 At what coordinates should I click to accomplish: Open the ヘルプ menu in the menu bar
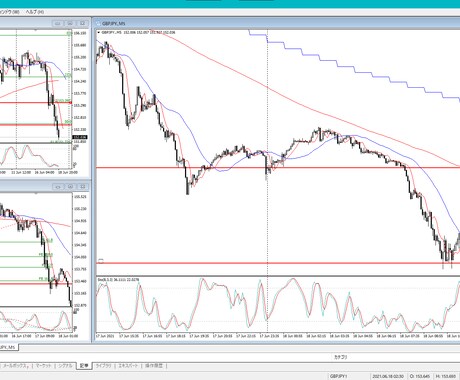[35, 12]
